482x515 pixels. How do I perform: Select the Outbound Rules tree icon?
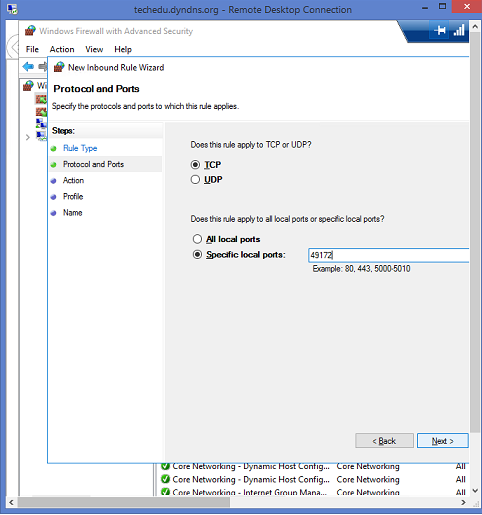click(x=41, y=112)
